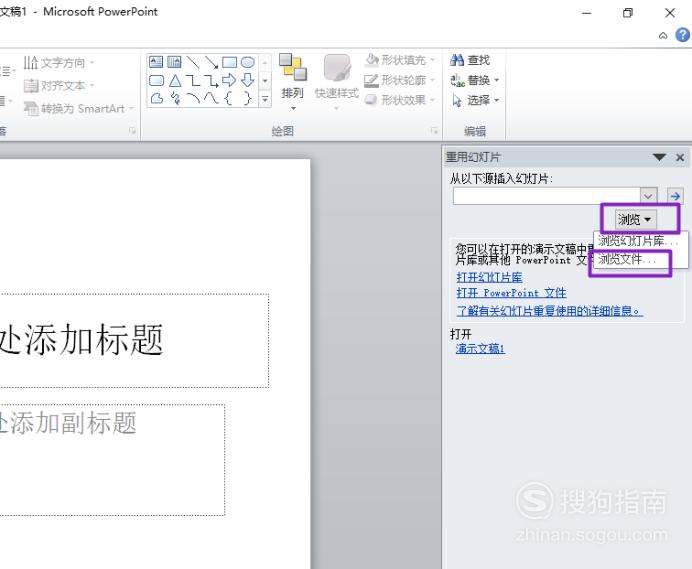Screen dimensions: 692x569
Task: Click 查找 (Find) in editing group
Action: tap(470, 60)
